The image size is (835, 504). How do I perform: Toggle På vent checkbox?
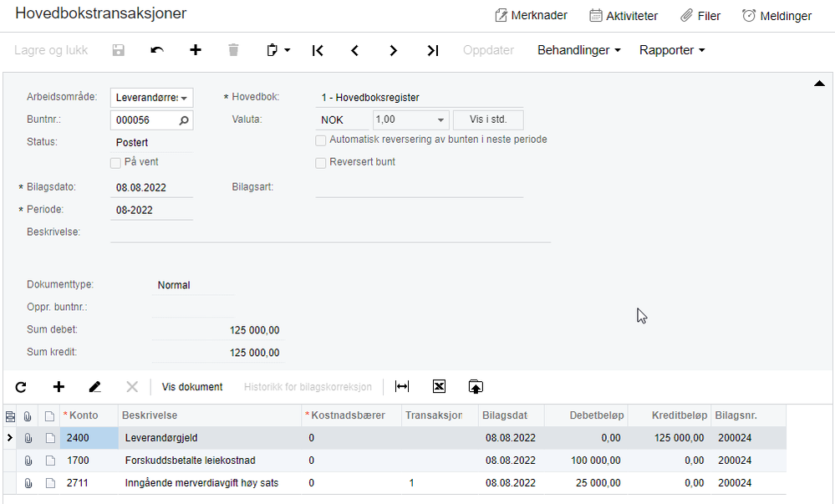coord(115,163)
